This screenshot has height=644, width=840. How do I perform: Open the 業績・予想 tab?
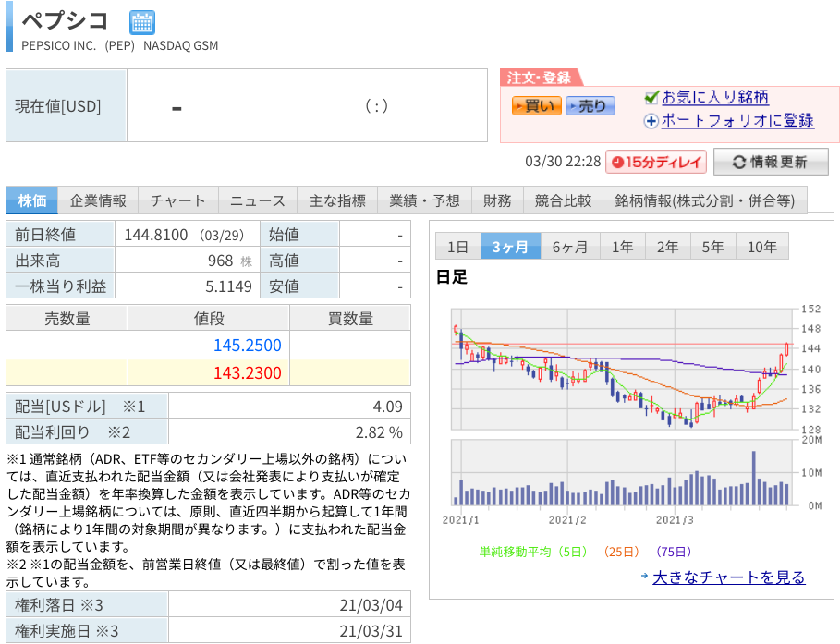[424, 200]
